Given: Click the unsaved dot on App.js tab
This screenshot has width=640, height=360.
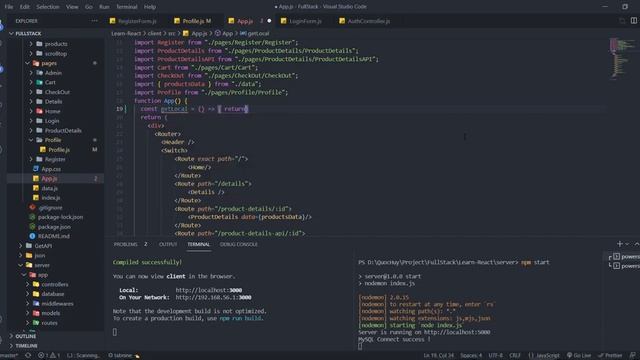Looking at the screenshot, I should [269, 21].
